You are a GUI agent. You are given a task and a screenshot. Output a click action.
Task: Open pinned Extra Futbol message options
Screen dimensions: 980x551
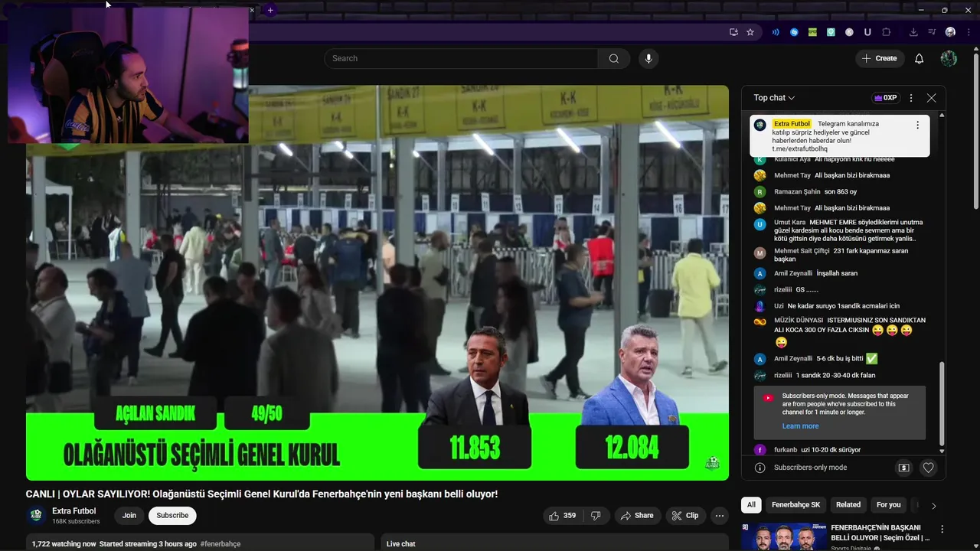917,125
